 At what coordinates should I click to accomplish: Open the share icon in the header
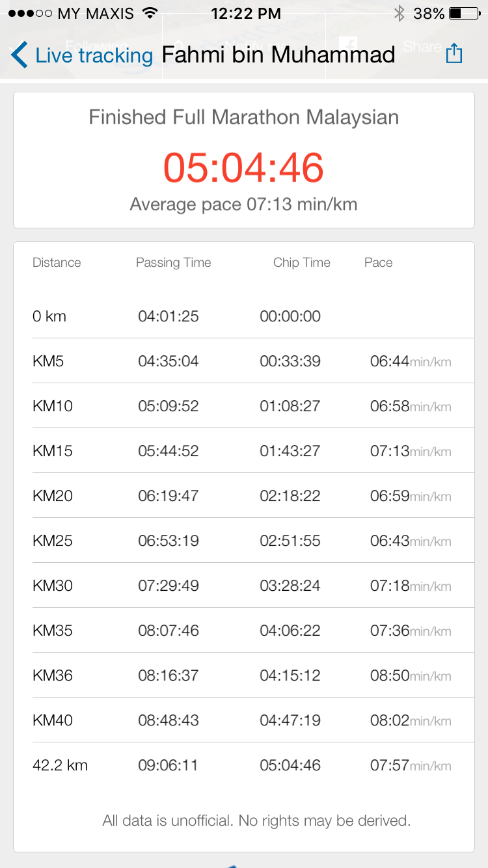point(454,53)
